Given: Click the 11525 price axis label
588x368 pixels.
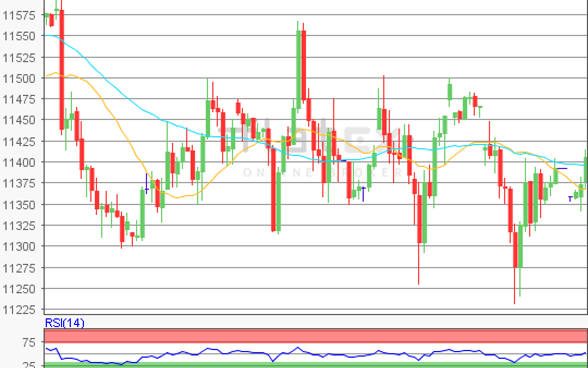Looking at the screenshot, I should (x=19, y=57).
